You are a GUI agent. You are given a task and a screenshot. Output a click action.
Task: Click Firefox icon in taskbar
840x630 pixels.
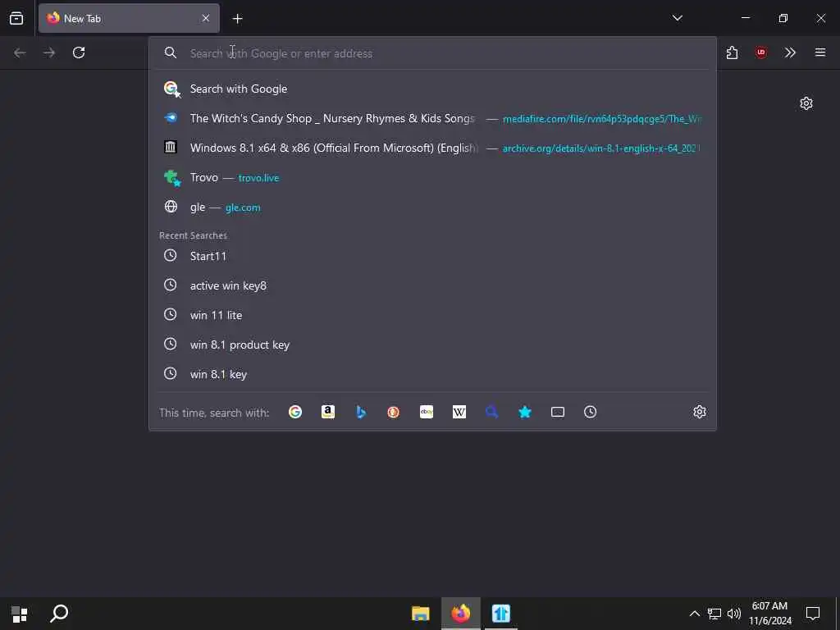tap(461, 614)
